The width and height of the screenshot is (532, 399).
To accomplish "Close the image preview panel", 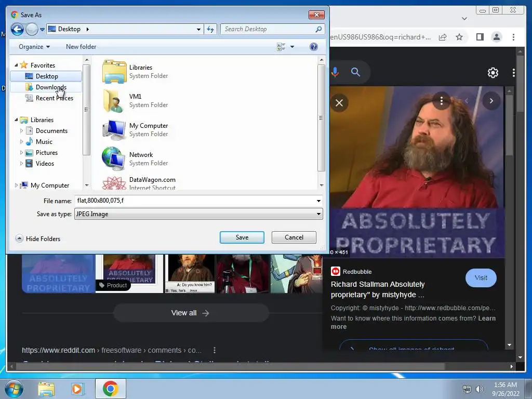I will [339, 103].
